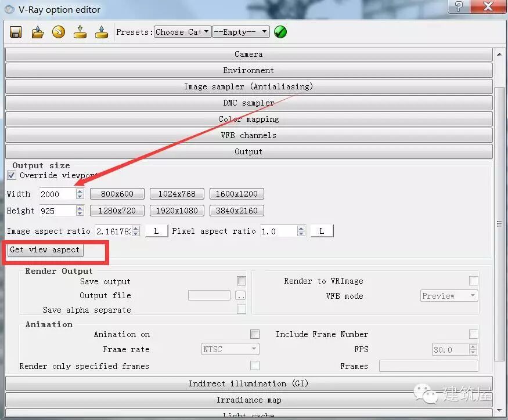The image size is (508, 420).
Task: Click the Pixel aspect ratio field
Action: click(x=279, y=231)
